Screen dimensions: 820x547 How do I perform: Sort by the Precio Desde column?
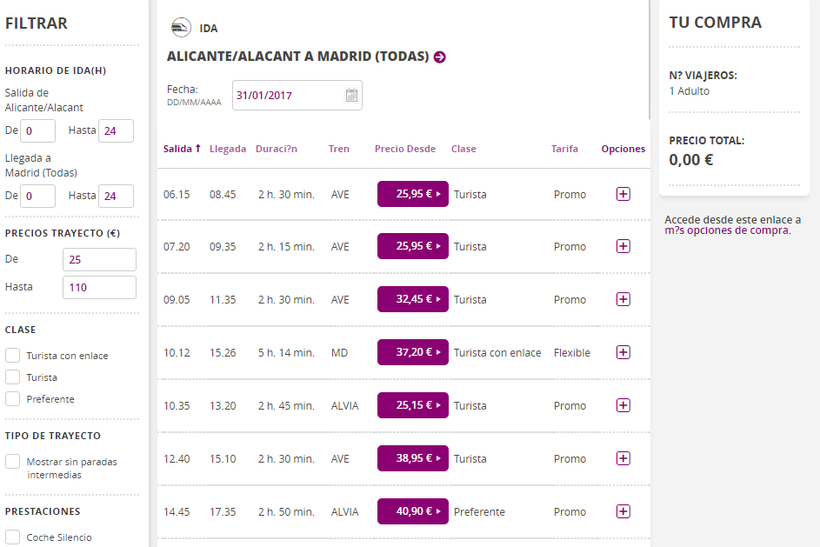pyautogui.click(x=405, y=149)
